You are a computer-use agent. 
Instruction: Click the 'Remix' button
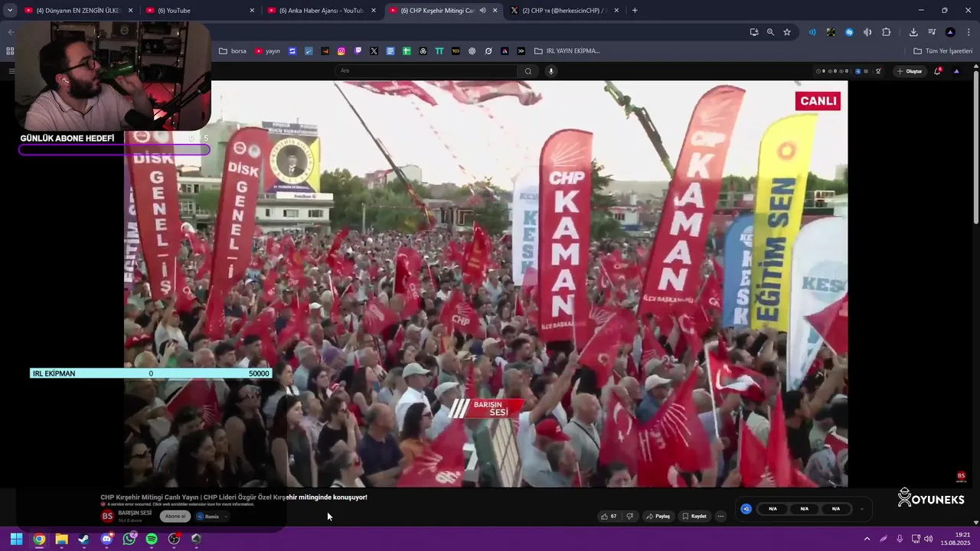point(209,517)
